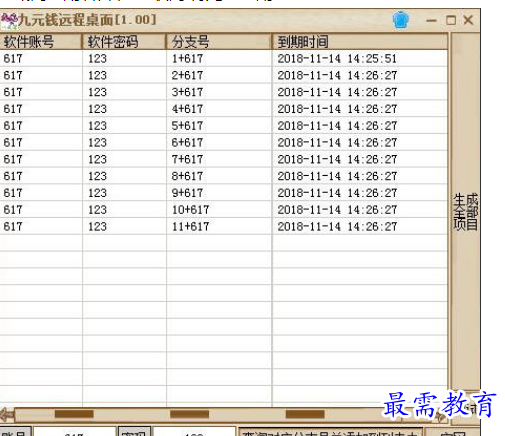Click password 123 in the 11+617 row
This screenshot has height=436, width=505.
tap(97, 227)
